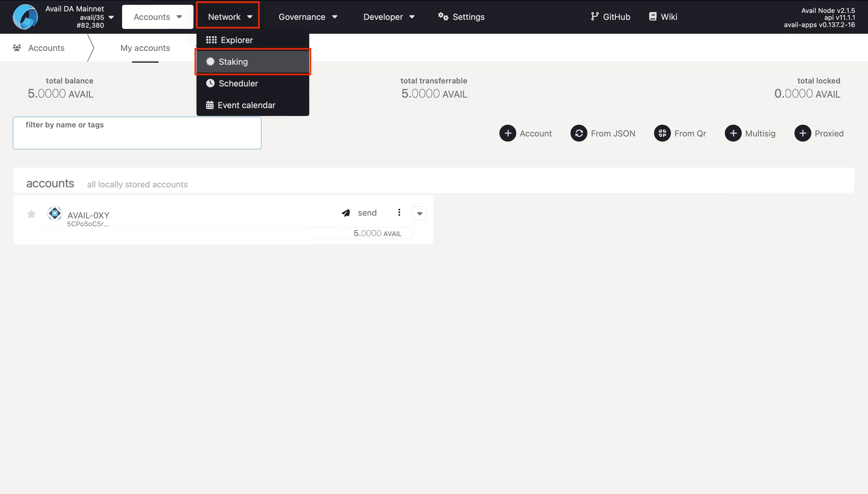Select Explorer from Network menu
This screenshot has height=494, width=868.
pyautogui.click(x=253, y=40)
